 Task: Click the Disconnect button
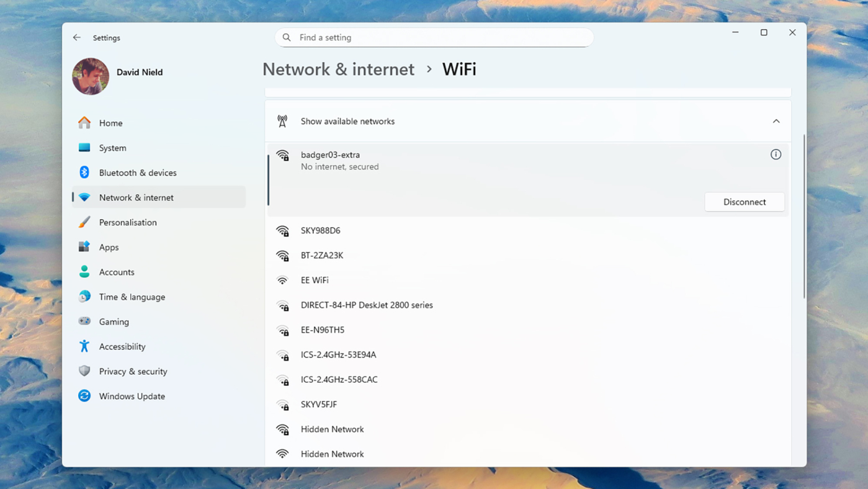(x=744, y=202)
